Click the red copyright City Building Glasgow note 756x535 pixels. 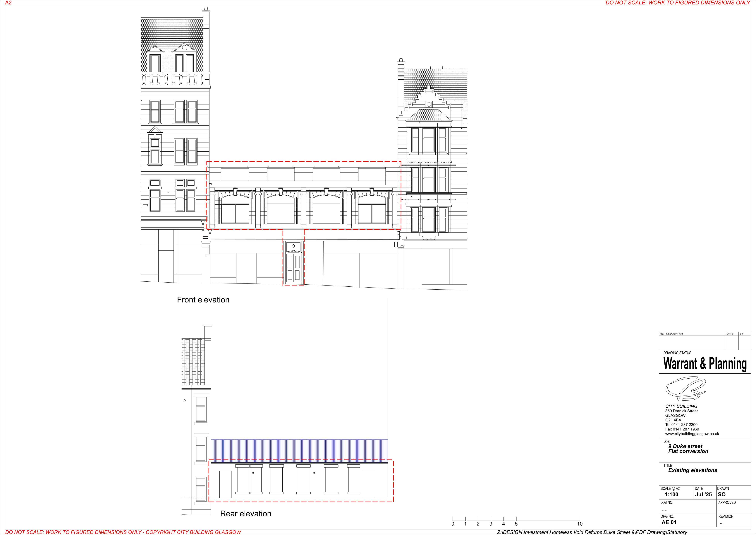[x=123, y=532]
